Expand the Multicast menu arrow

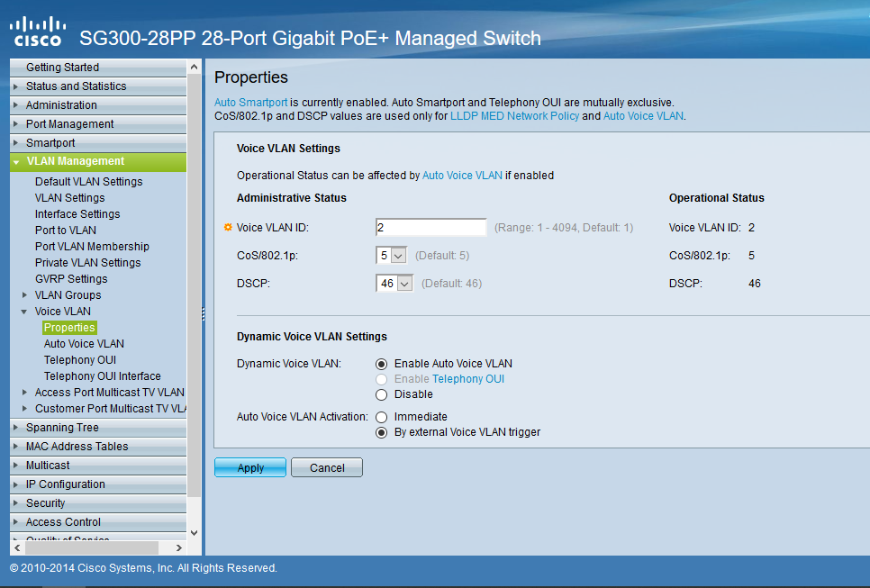[15, 466]
